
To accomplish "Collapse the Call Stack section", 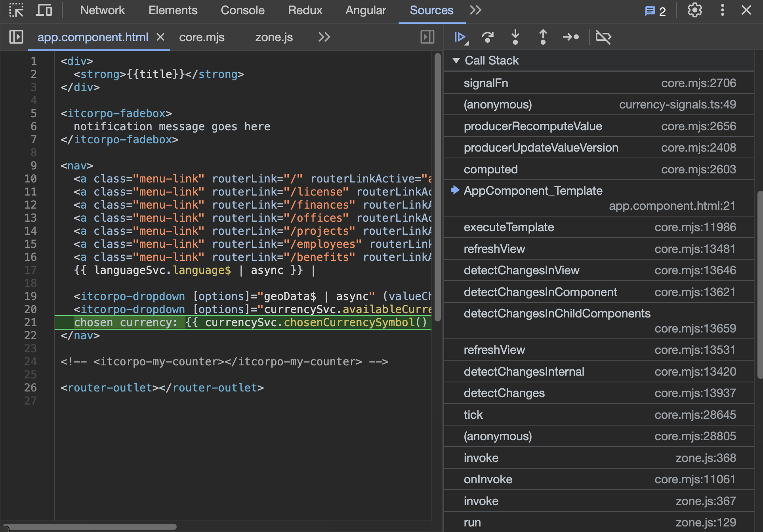I will [x=456, y=61].
